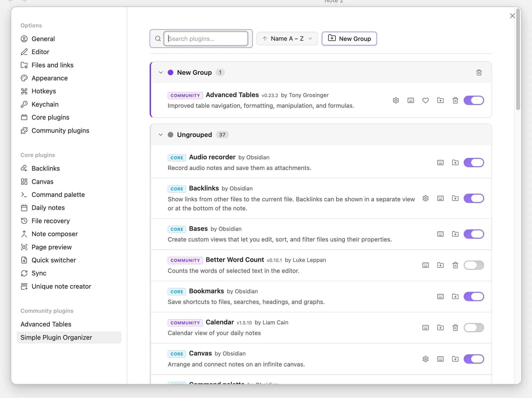Click the gray Ungrouped color dot
The image size is (532, 398).
170,135
